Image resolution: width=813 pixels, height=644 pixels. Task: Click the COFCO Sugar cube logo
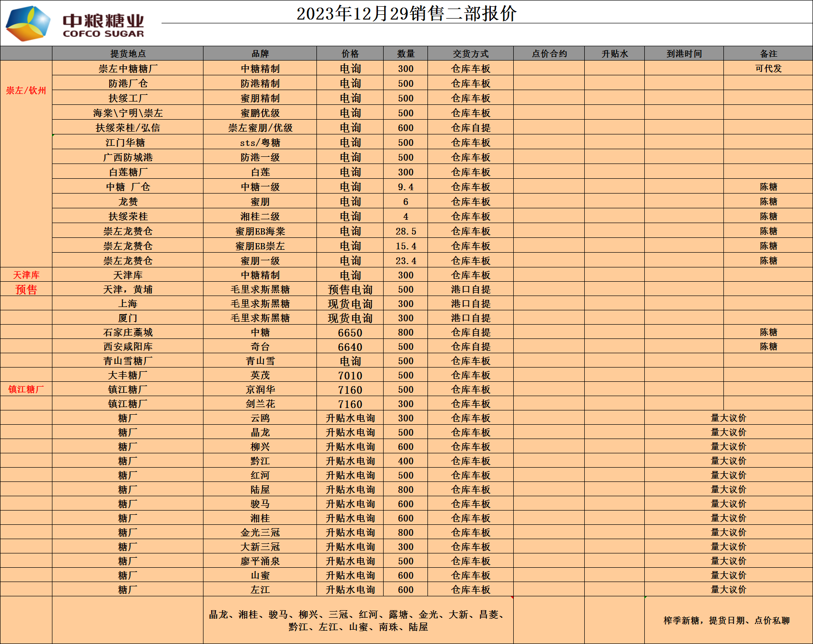click(28, 23)
